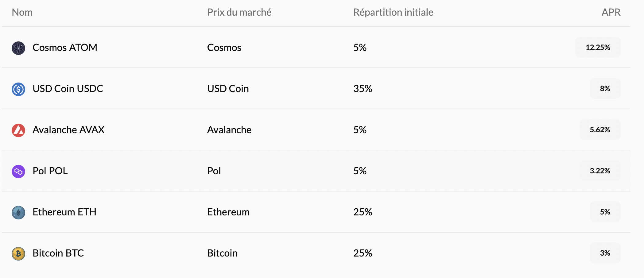Sort by the Nom column header
Viewport: 644px width, 278px height.
(22, 12)
